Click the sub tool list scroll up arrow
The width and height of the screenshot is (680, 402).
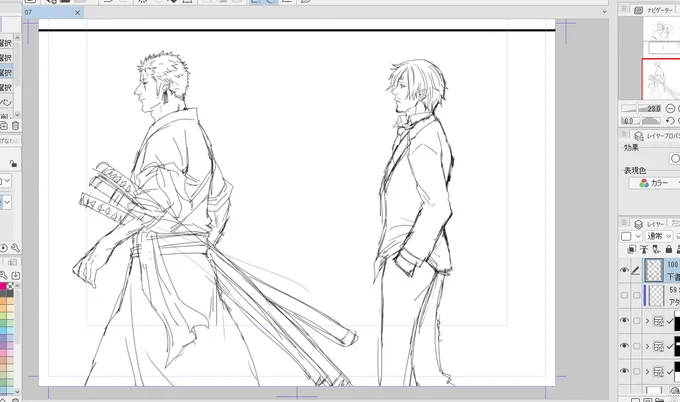[x=17, y=38]
